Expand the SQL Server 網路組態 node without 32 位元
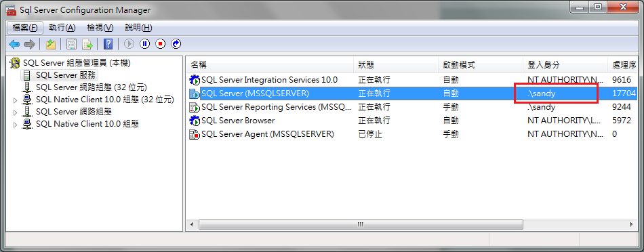 (16, 112)
